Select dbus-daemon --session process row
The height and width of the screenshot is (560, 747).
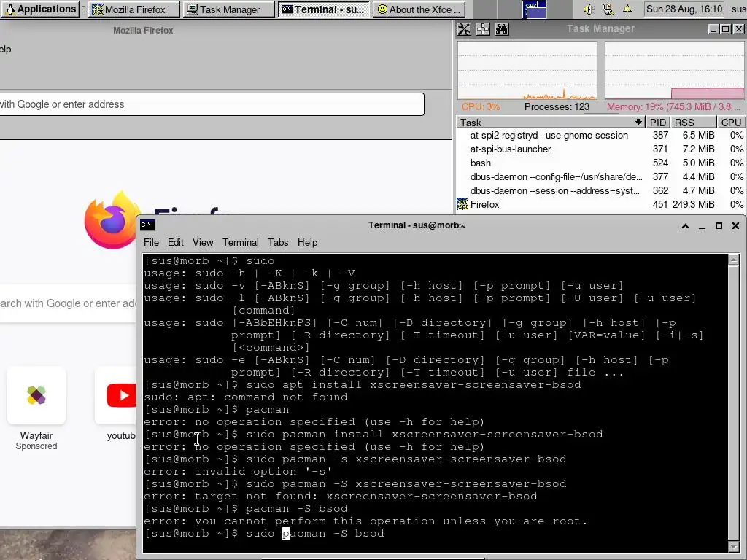click(601, 190)
